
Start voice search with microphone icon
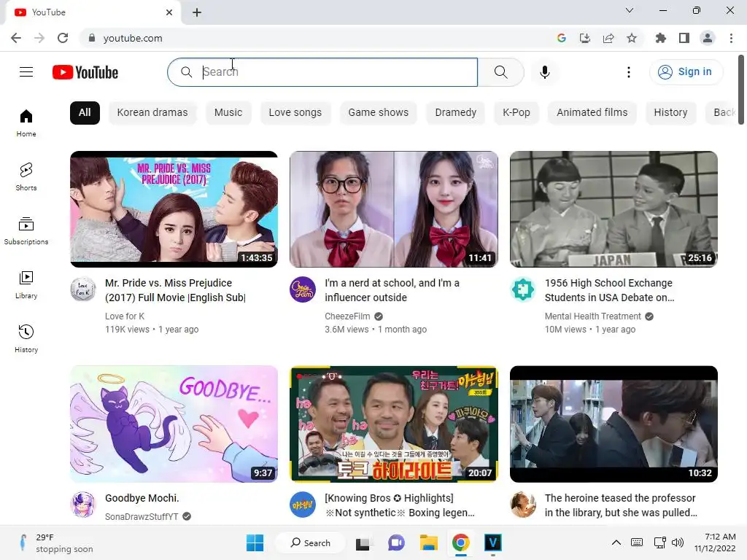pyautogui.click(x=544, y=72)
